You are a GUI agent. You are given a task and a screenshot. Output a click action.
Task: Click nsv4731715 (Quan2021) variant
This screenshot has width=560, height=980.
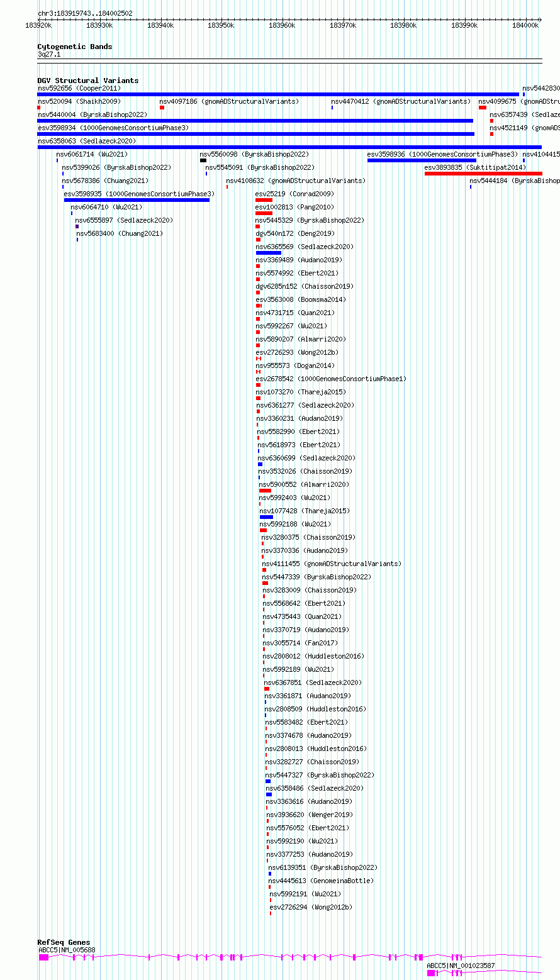click(x=295, y=313)
